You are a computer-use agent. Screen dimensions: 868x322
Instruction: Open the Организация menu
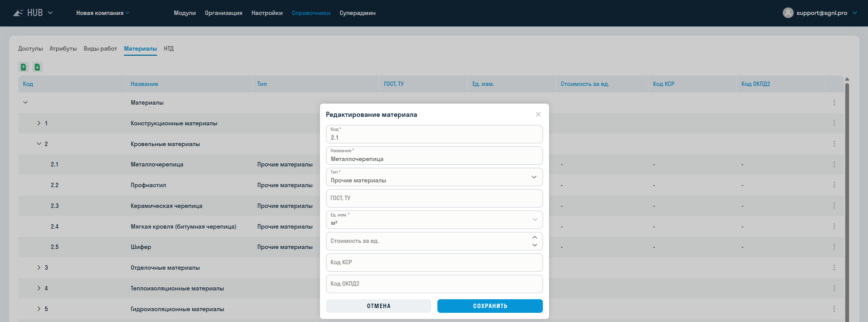click(x=223, y=13)
